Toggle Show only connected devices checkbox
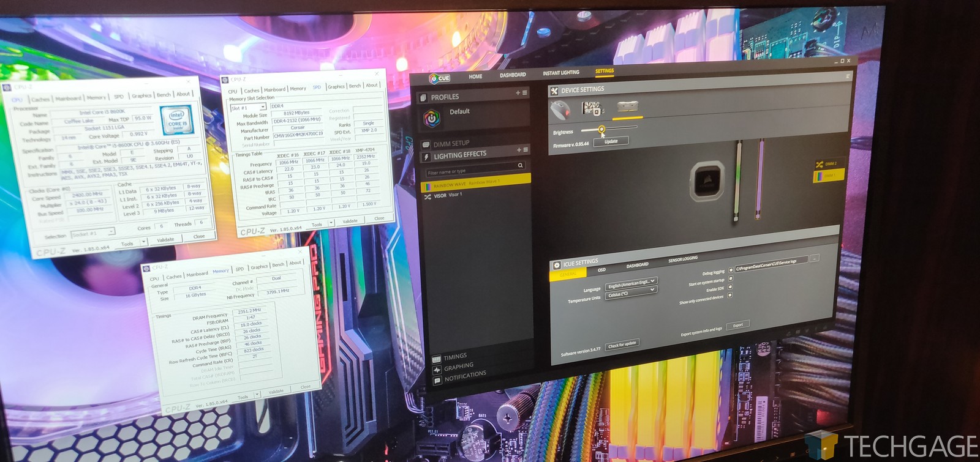The height and width of the screenshot is (462, 980). pos(730,296)
